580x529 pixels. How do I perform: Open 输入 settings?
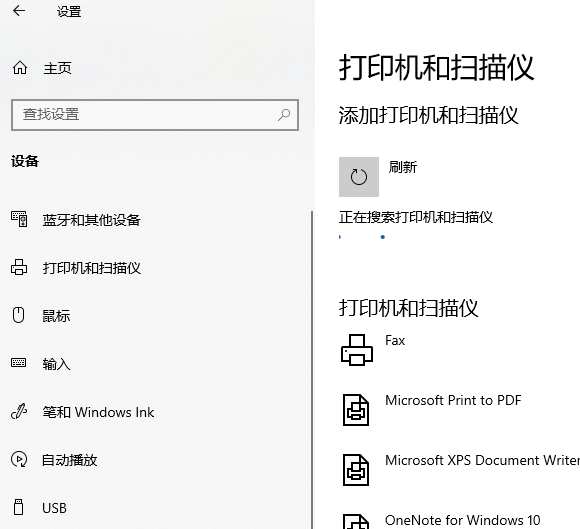[56, 364]
